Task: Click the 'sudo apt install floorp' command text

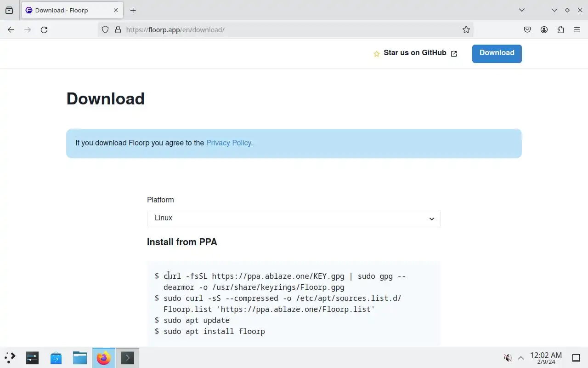Action: pyautogui.click(x=214, y=331)
